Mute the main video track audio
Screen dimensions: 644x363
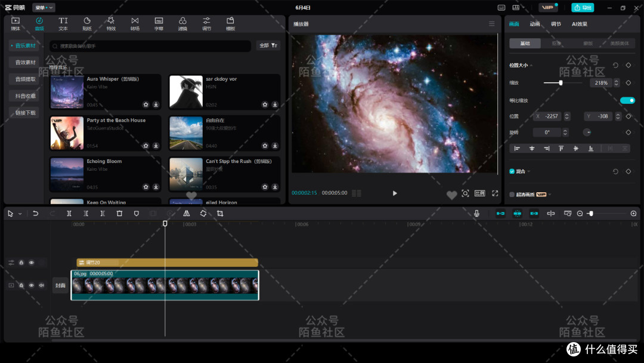pos(42,285)
